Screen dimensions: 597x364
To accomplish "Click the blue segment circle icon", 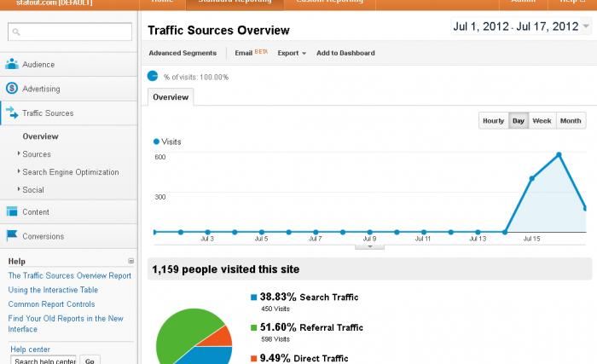I will tap(153, 76).
